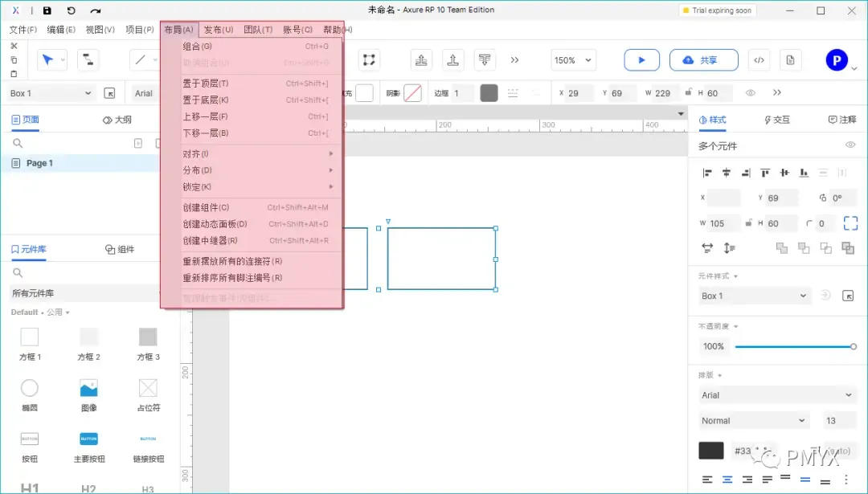
Task: Toggle eye icon next to 多个元件
Action: coord(851,145)
